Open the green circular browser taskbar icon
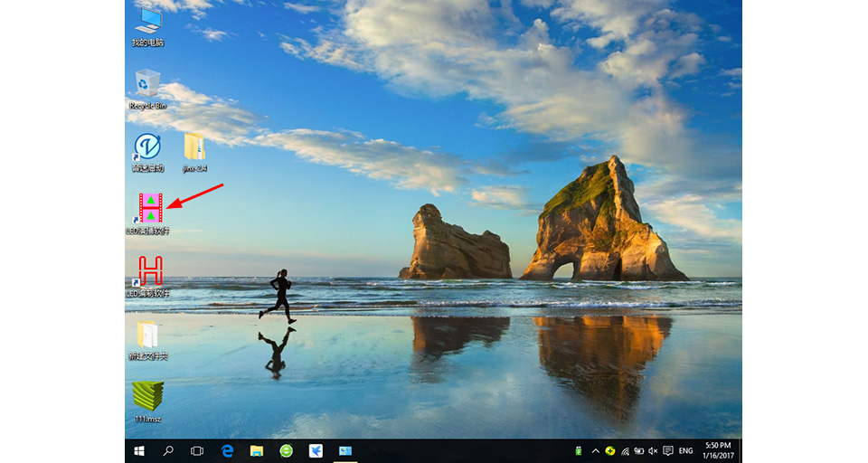 pyautogui.click(x=287, y=451)
